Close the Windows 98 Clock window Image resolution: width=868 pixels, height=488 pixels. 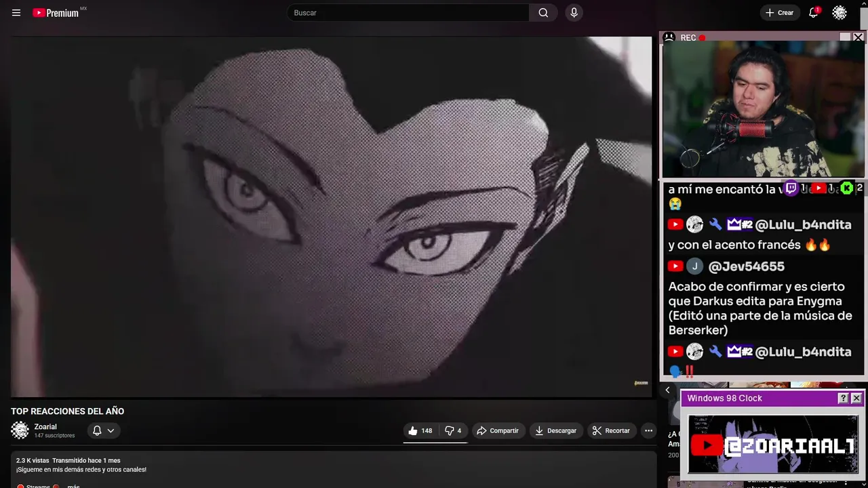(856, 399)
